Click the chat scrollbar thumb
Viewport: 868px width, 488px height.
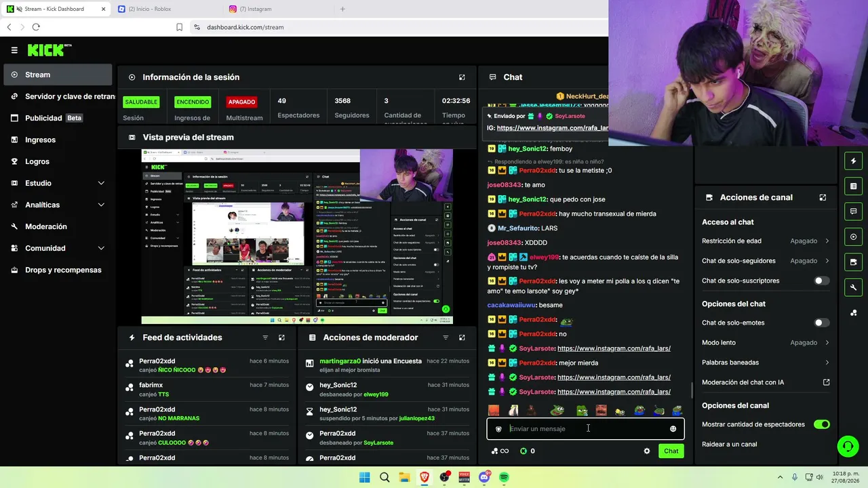click(x=691, y=390)
